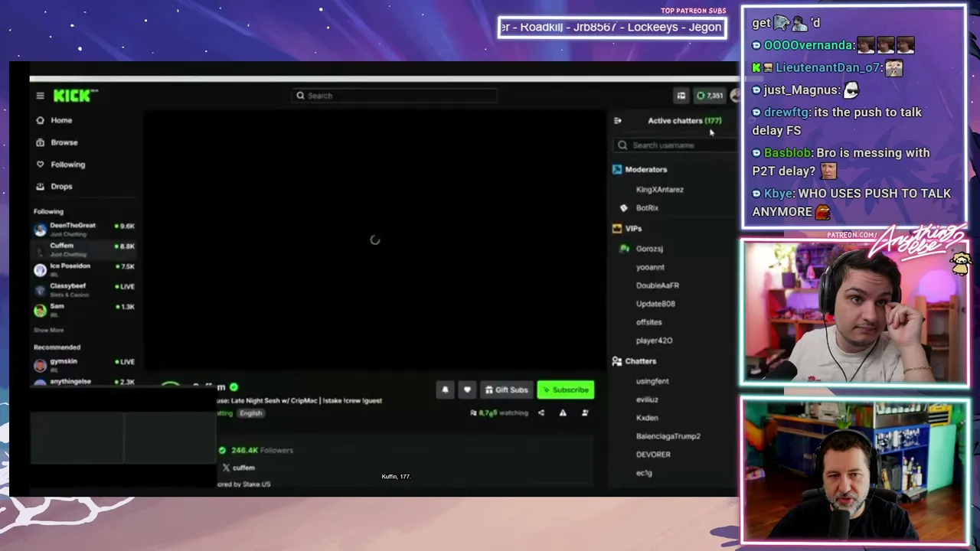
Task: Open Ice Poseidon channel from Following
Action: (84, 269)
